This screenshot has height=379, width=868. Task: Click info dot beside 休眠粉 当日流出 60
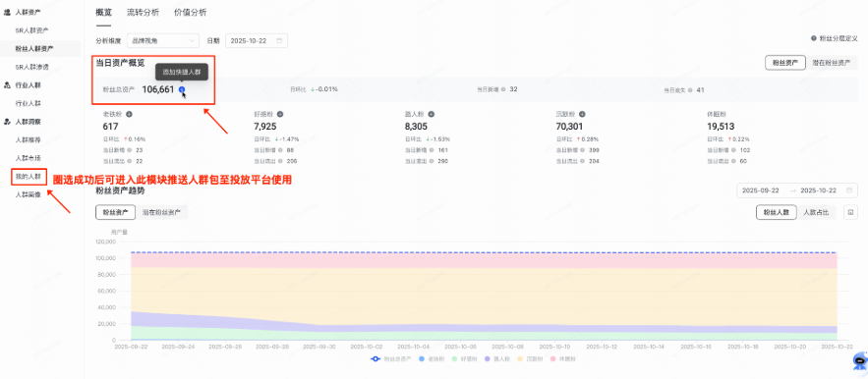pos(734,161)
